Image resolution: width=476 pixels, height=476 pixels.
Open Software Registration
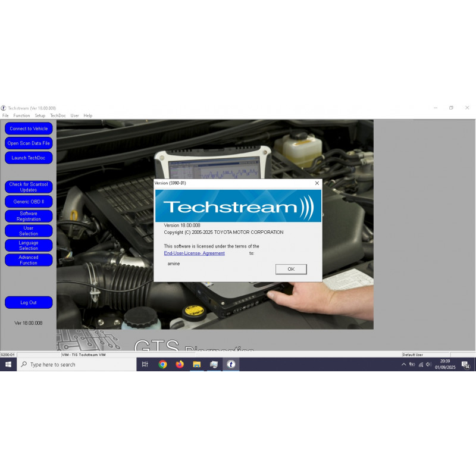click(29, 216)
